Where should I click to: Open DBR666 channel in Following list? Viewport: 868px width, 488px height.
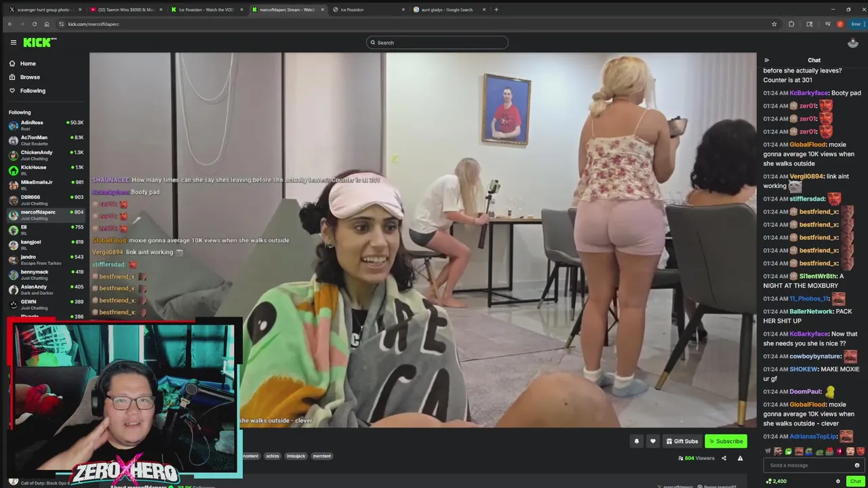45,200
